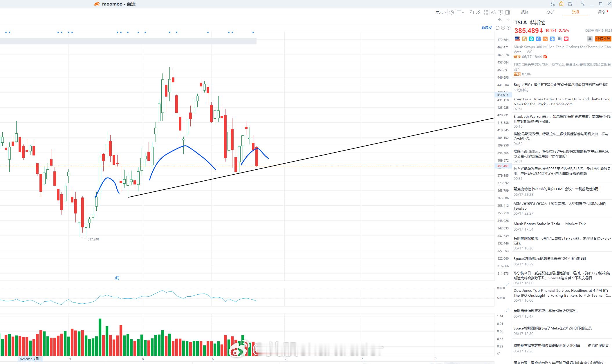
Task: Click the shrink window arrows icon
Action: 583,4
